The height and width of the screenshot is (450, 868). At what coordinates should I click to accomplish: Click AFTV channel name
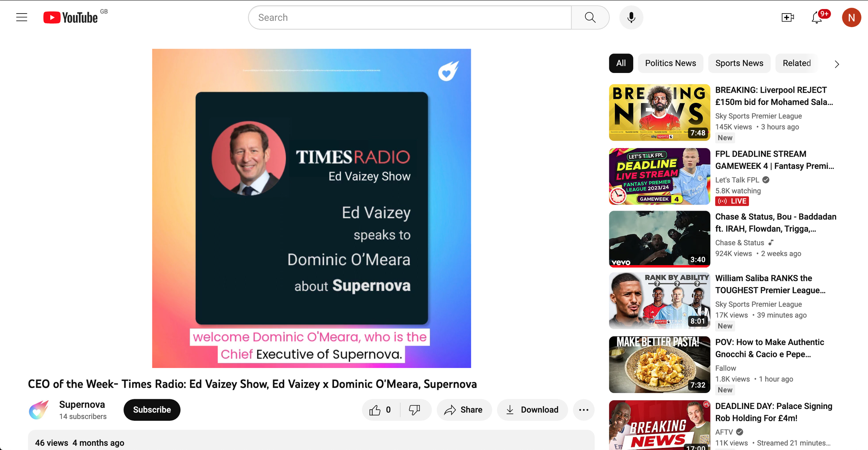(724, 432)
